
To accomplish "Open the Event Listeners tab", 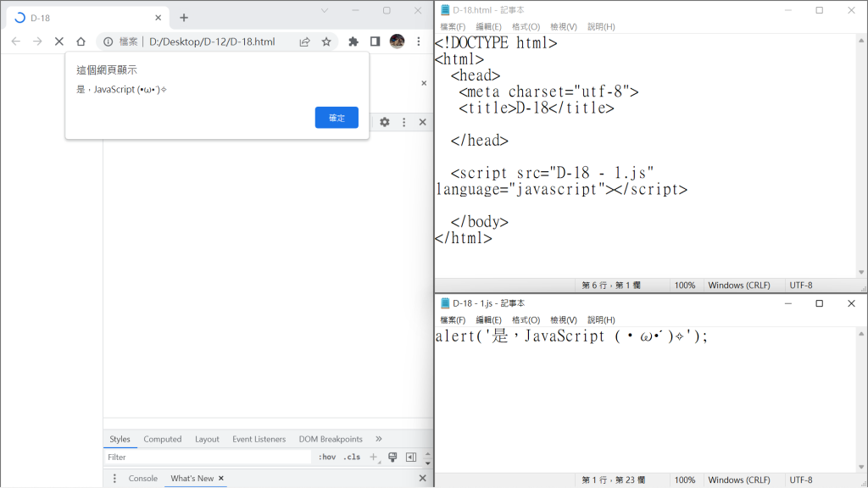I will tap(259, 439).
